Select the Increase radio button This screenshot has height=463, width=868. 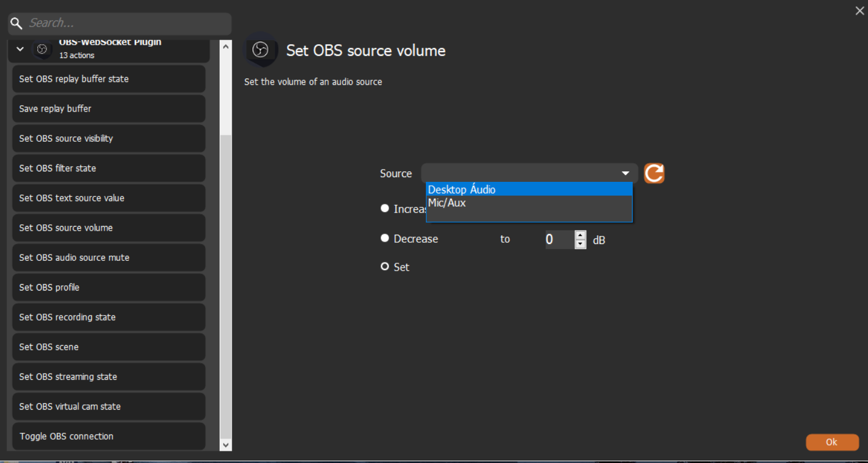[385, 208]
